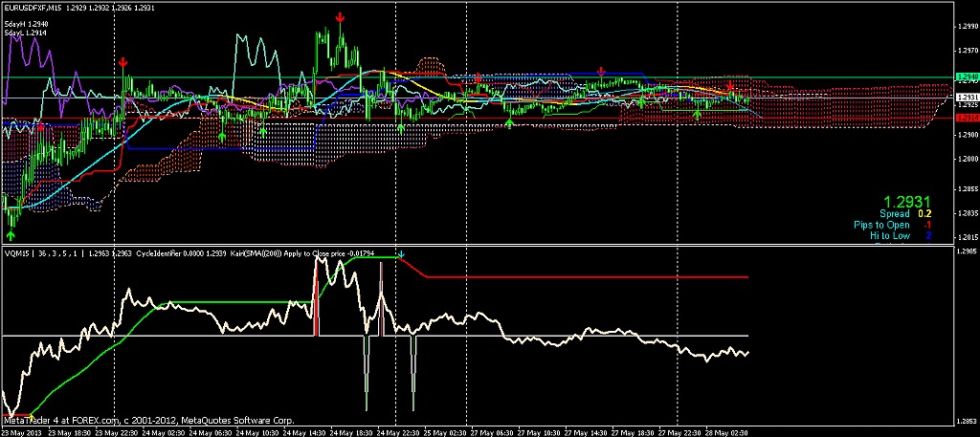Select the Hi to Low label
Image resolution: width=980 pixels, height=437 pixels.
[x=890, y=234]
